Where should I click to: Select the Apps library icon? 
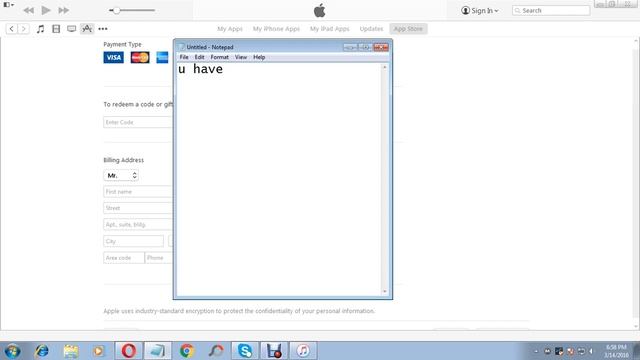tap(87, 29)
